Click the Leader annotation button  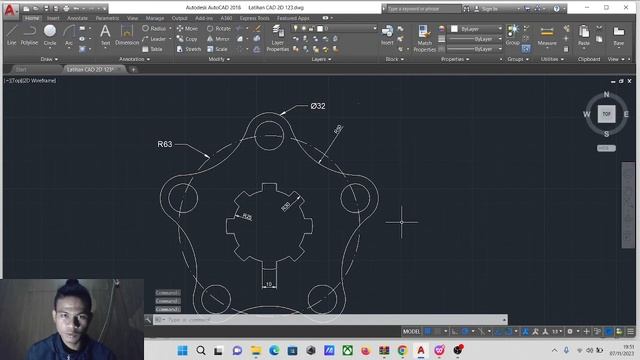point(154,39)
